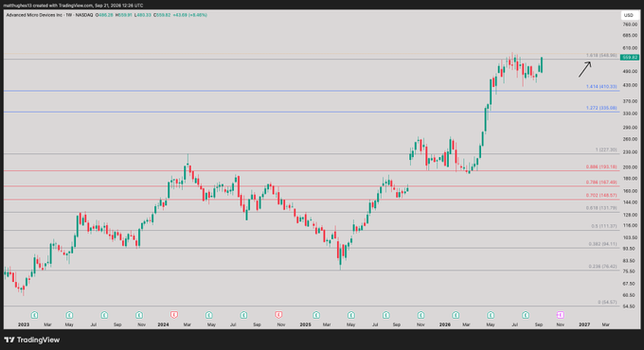Click the +43.69 (+8.46%) change value
The height and width of the screenshot is (350, 644).
189,15
